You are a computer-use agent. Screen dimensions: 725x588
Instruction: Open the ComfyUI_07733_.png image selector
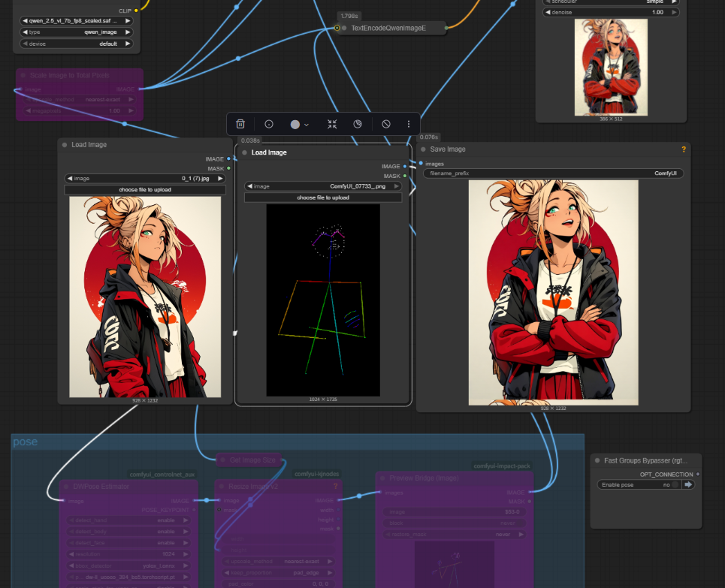click(x=323, y=186)
